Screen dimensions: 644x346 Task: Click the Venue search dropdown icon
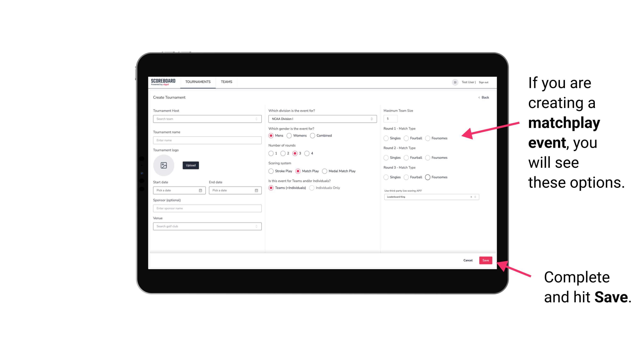pos(256,226)
